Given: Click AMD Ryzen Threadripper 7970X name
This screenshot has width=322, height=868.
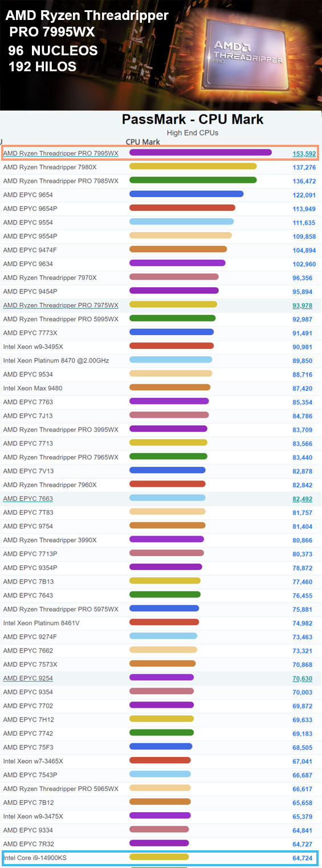Looking at the screenshot, I should pyautogui.click(x=50, y=278).
